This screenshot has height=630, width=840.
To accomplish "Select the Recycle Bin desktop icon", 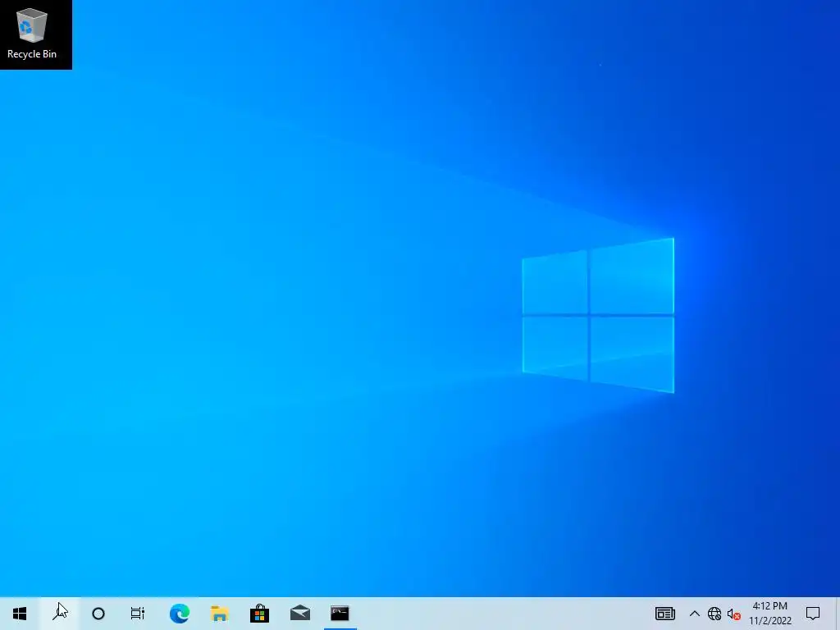I will (32, 33).
